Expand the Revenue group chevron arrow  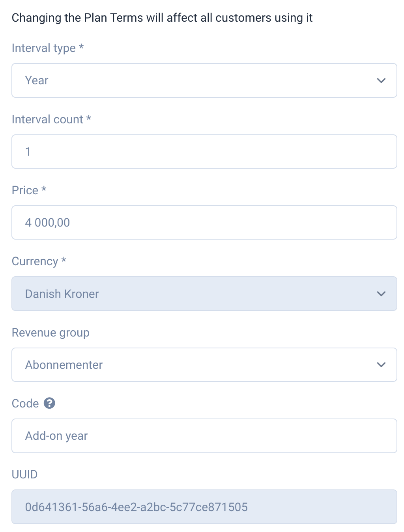381,365
